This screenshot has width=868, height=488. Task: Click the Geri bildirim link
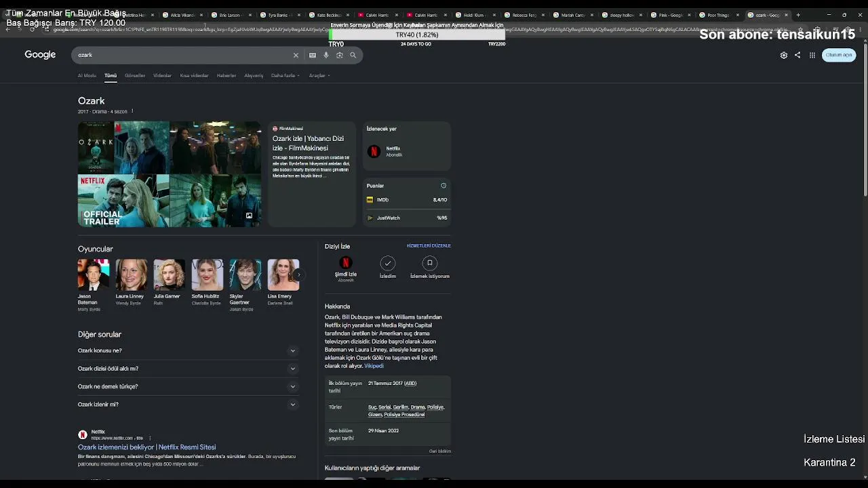pyautogui.click(x=440, y=451)
